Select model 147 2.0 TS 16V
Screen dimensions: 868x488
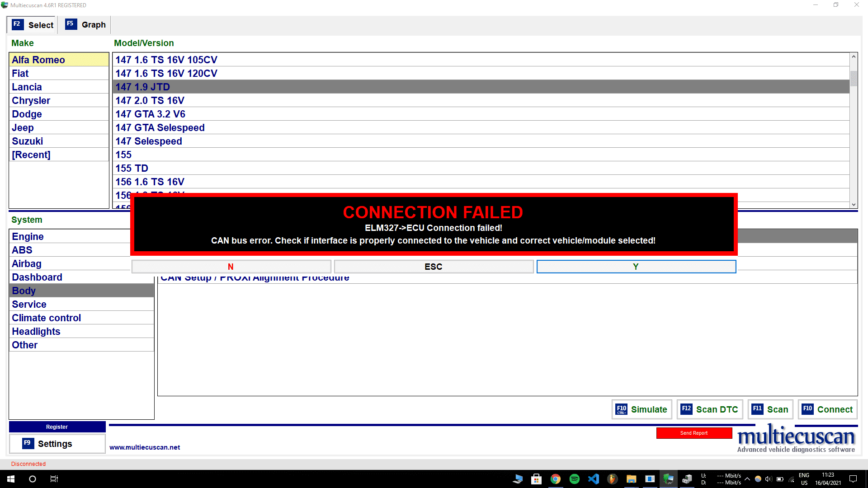[481, 100]
